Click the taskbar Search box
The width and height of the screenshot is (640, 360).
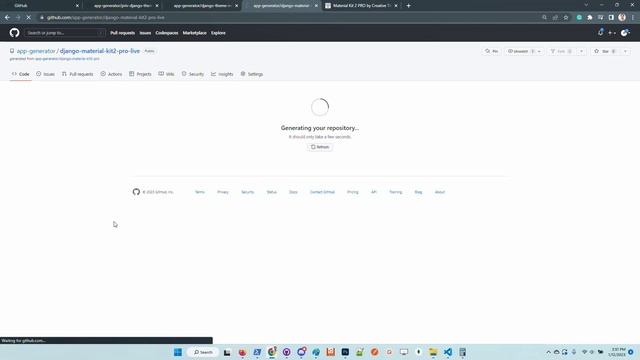pos(203,352)
